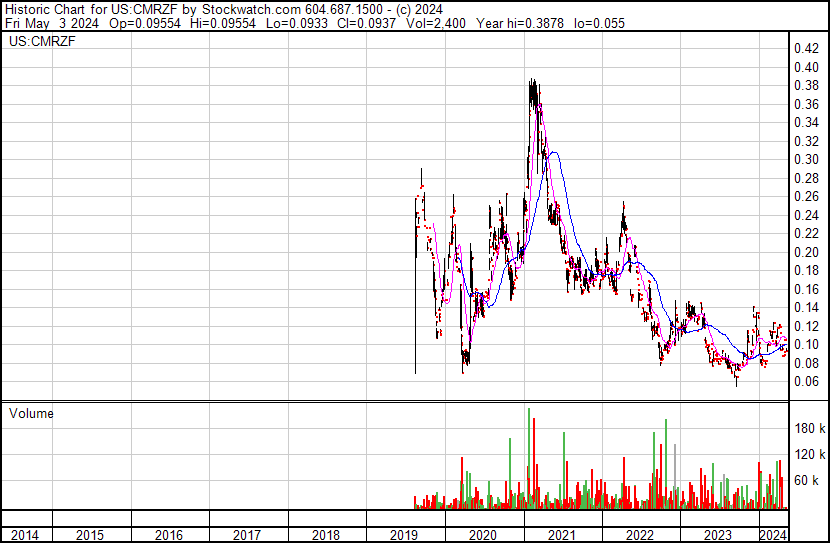The height and width of the screenshot is (543, 830).
Task: Click the 0.06 price axis label
Action: point(806,382)
